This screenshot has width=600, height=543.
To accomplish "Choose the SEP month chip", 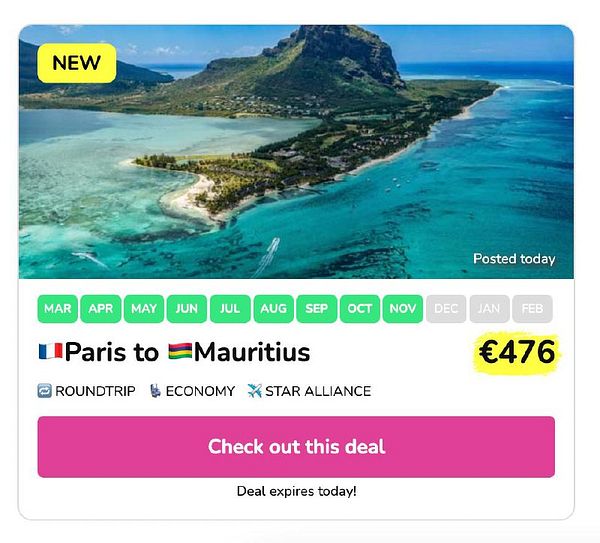I will (316, 308).
